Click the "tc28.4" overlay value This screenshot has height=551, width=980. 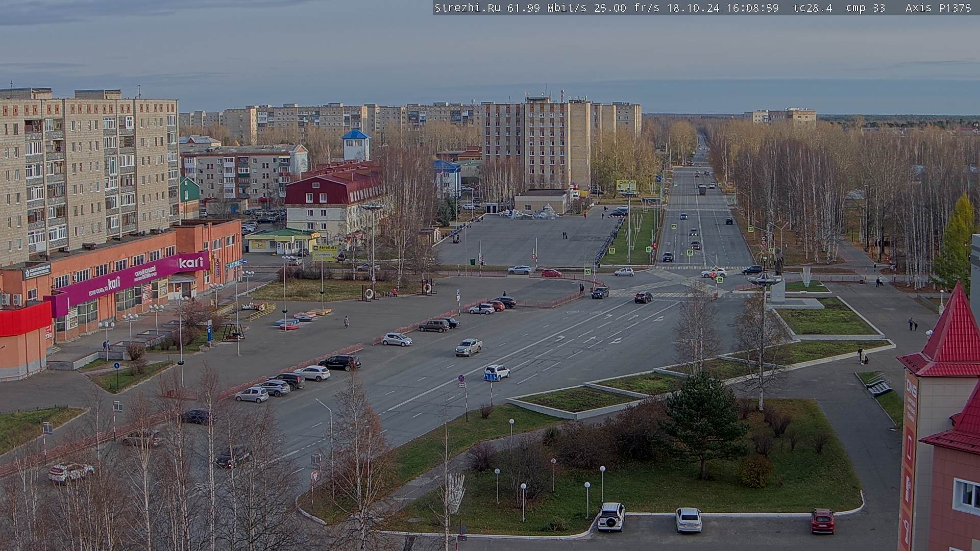click(x=813, y=8)
